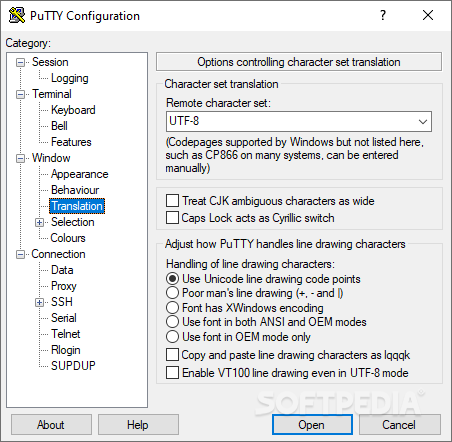Select Use font in OEM mode only
Viewport: 452px width, 442px height.
tap(172, 337)
